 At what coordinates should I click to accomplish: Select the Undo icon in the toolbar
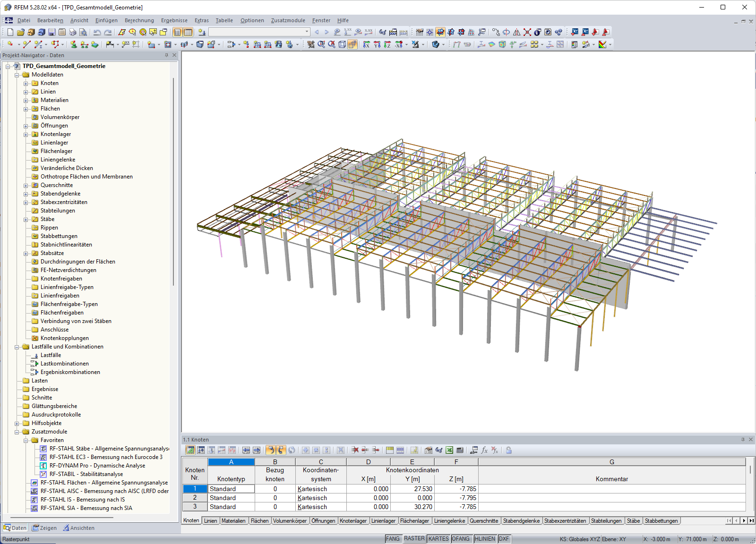[97, 32]
